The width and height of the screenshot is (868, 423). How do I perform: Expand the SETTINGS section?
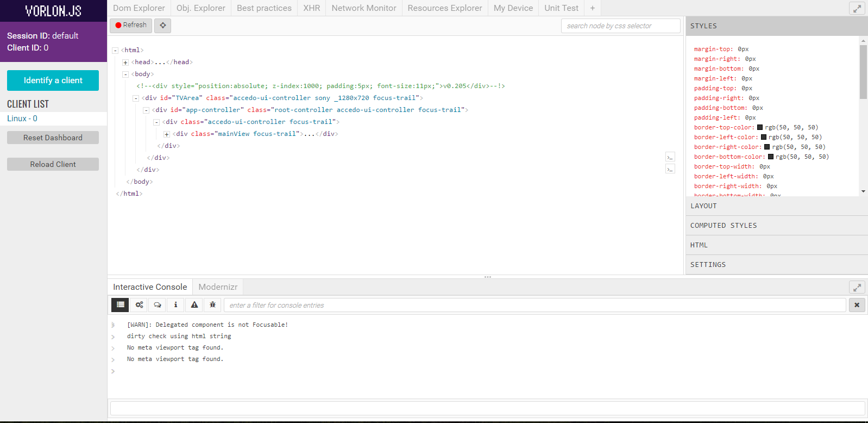(x=777, y=265)
